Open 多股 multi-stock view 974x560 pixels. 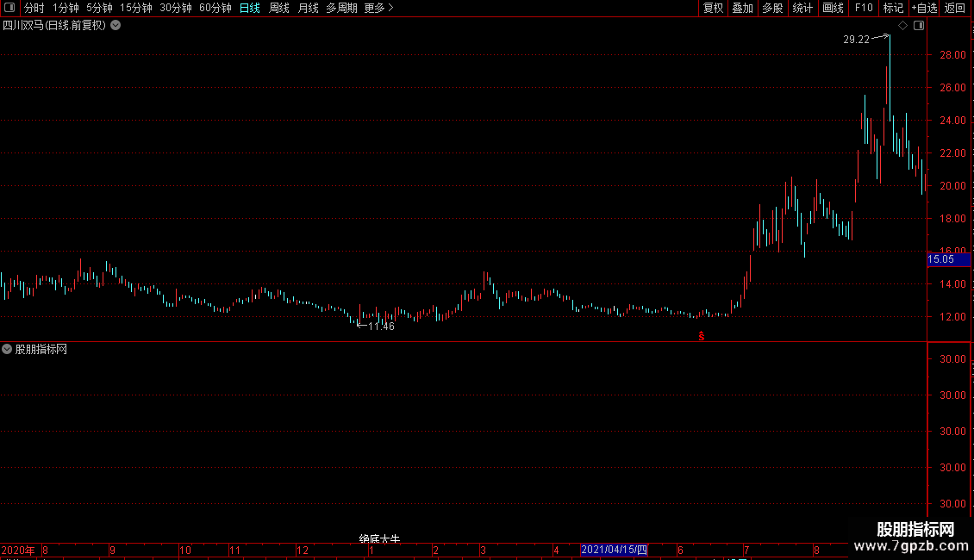[x=773, y=8]
